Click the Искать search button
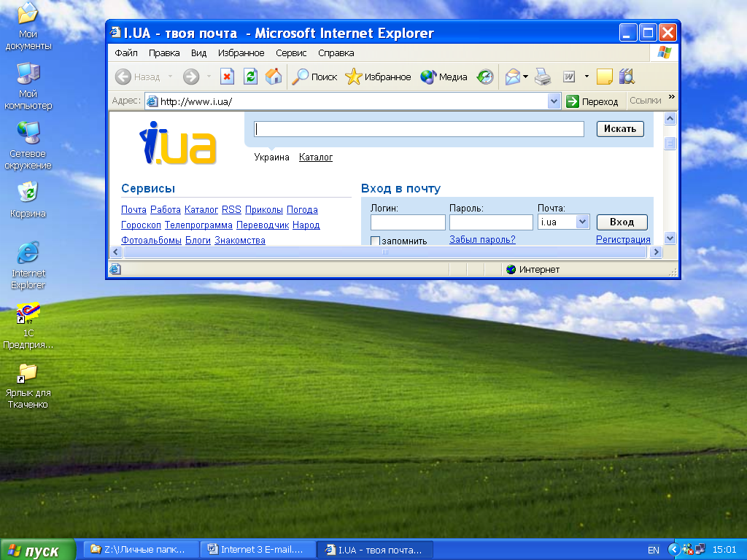 [x=620, y=128]
